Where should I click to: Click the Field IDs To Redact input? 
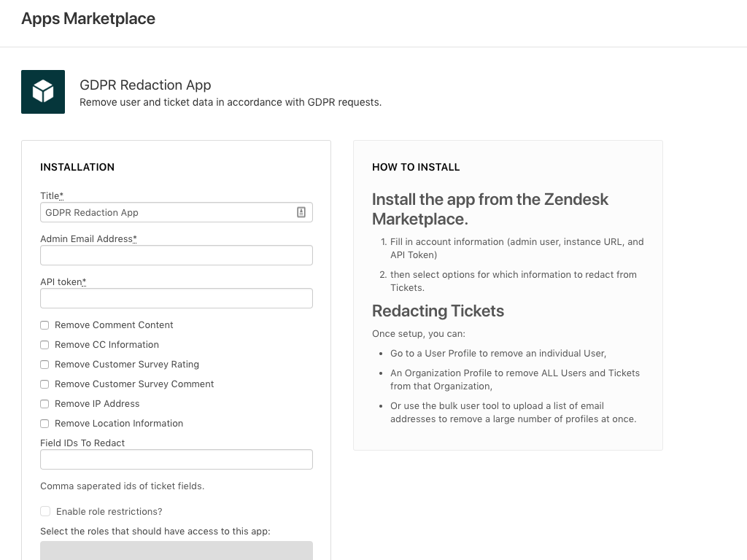177,459
